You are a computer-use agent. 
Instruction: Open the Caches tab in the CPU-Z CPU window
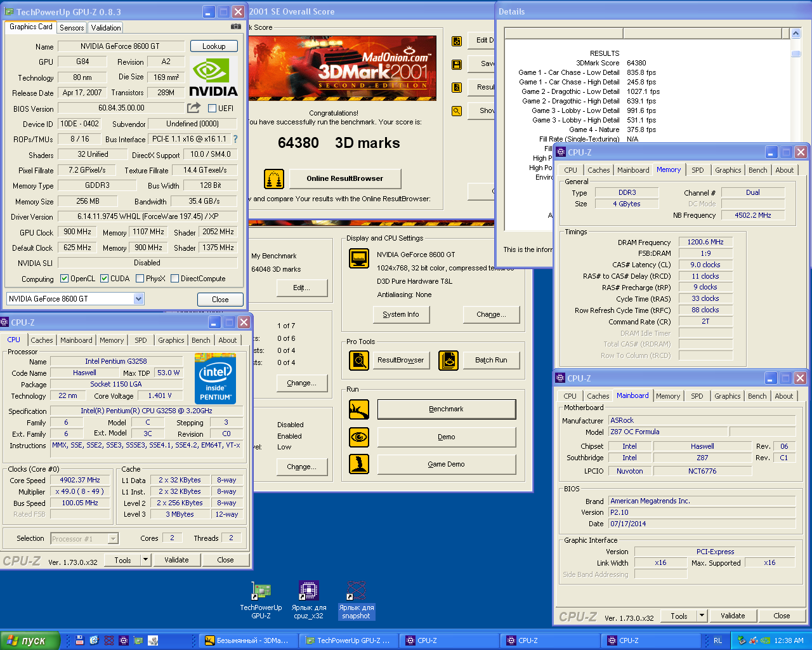(42, 340)
